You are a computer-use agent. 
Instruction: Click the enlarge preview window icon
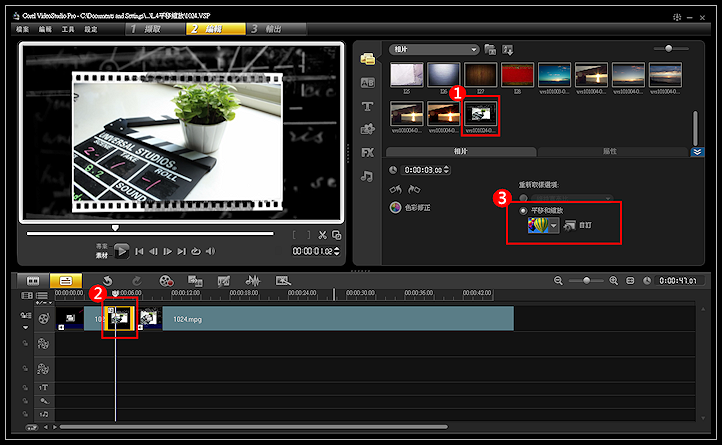click(x=337, y=235)
